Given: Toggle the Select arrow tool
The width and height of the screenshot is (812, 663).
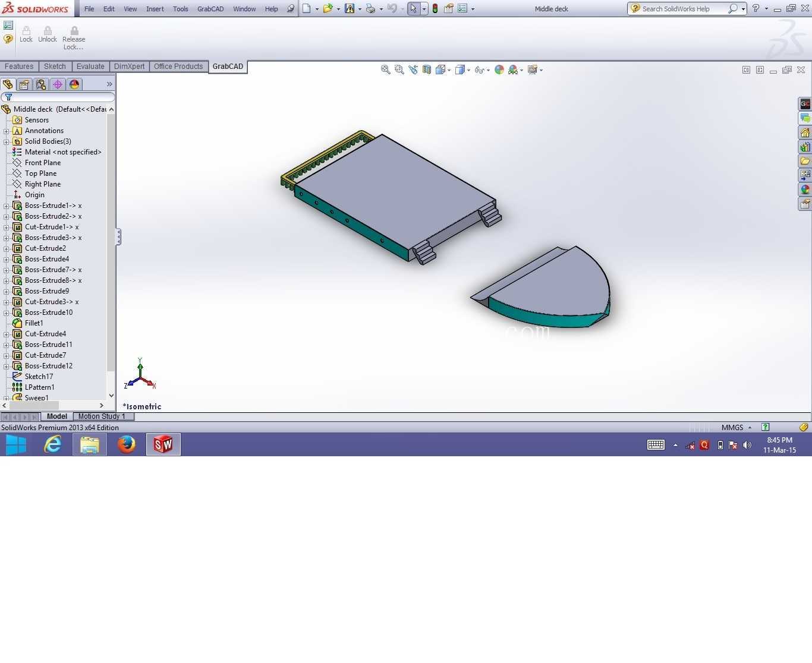Looking at the screenshot, I should tap(414, 9).
